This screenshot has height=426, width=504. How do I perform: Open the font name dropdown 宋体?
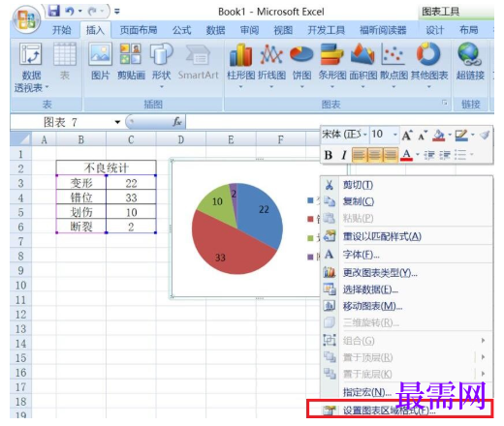364,135
